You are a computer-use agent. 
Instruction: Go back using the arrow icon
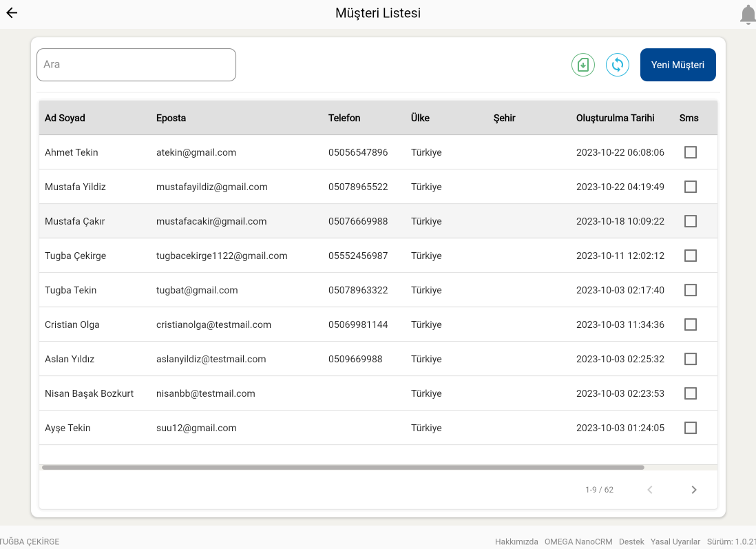coord(12,13)
